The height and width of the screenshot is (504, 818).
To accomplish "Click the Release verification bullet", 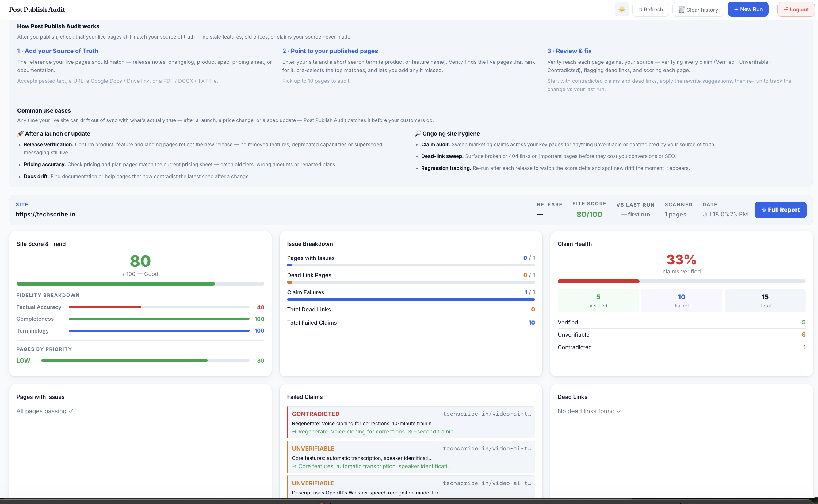I will 203,148.
